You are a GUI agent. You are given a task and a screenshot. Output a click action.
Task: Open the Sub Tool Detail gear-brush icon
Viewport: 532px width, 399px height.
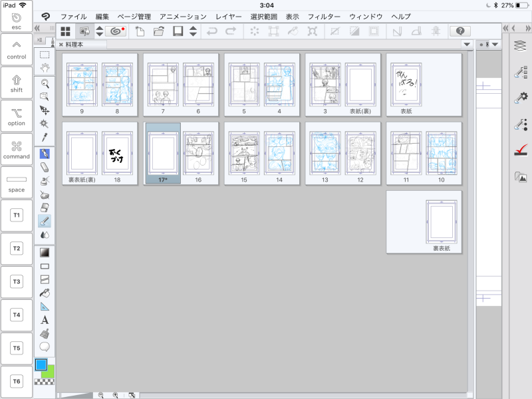[521, 98]
